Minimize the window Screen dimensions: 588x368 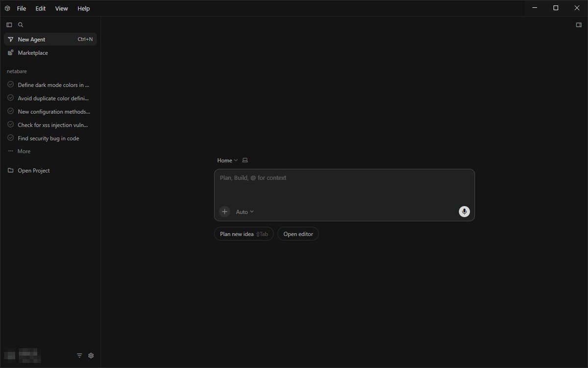tap(535, 8)
